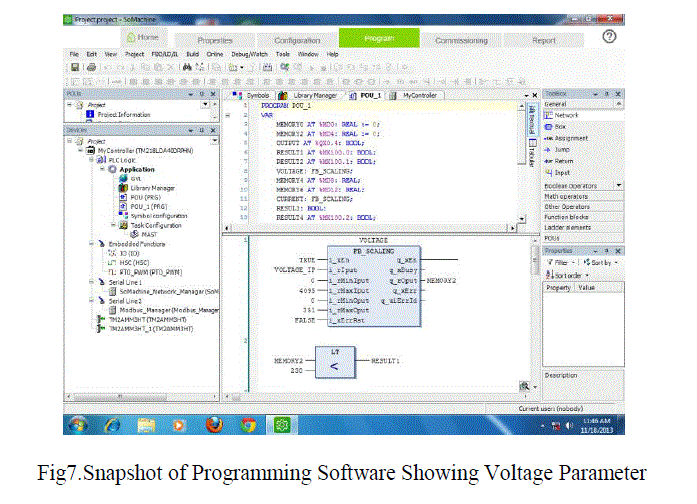Screen dimensions: 697x504
Task: Pick the Assignment element in Toolbox
Action: point(571,138)
